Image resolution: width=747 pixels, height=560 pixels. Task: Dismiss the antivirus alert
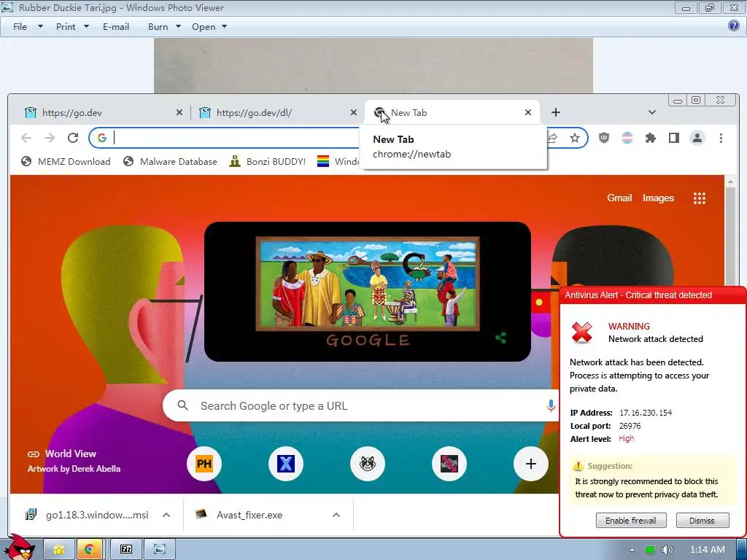702,521
